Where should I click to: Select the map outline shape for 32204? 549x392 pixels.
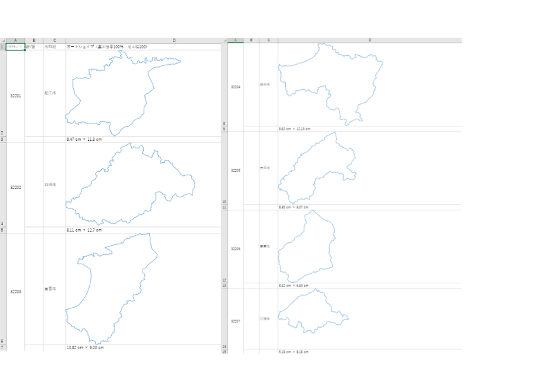(330, 84)
